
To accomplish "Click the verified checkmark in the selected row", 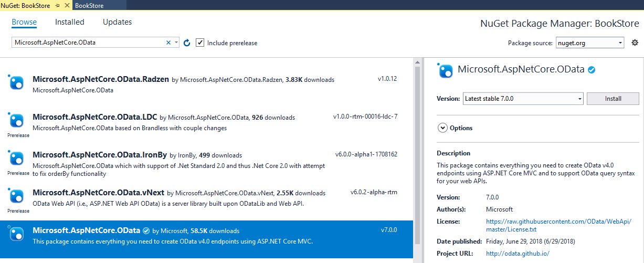I will tap(146, 230).
